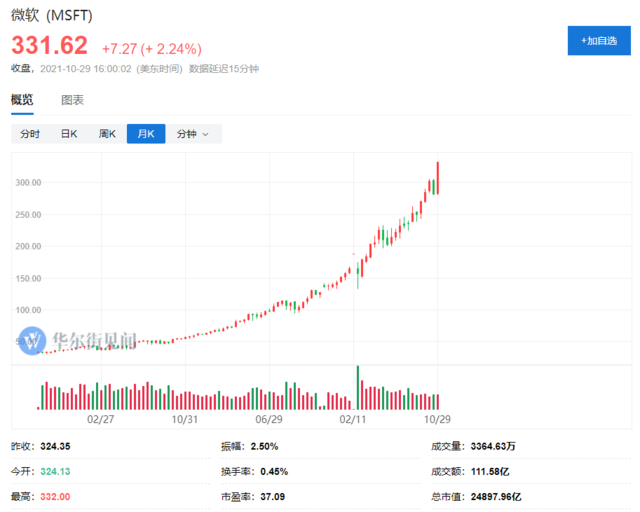Image resolution: width=640 pixels, height=512 pixels.
Task: Click the 振幅 2.50% amplitude value
Action: pyautogui.click(x=264, y=446)
